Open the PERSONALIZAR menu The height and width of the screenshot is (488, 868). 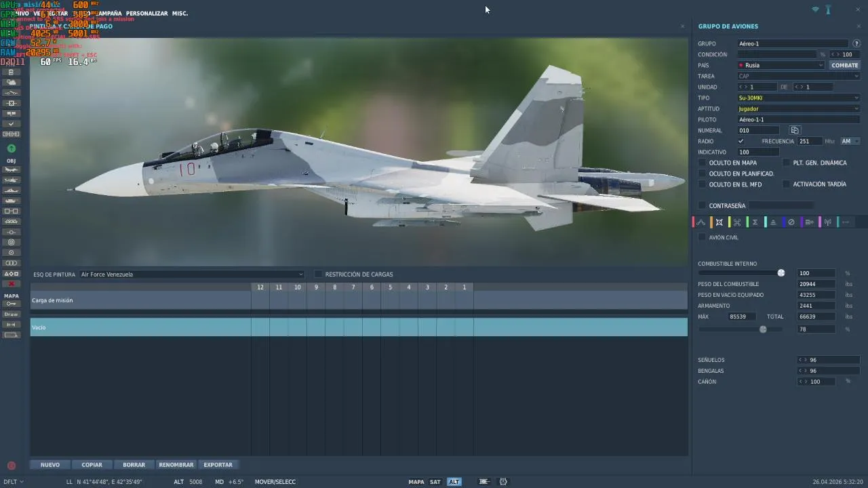(x=146, y=14)
